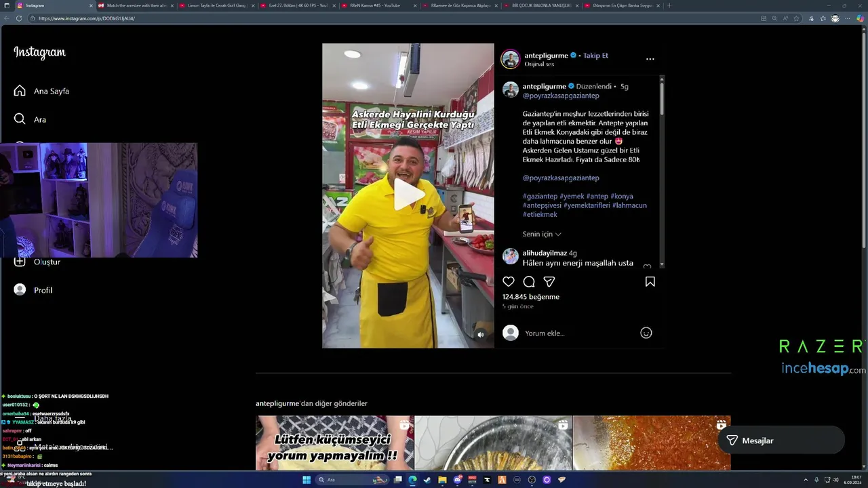Switch to 'BİR ÇOCUK BALONLA' tab
868x488 pixels.
(541, 5)
